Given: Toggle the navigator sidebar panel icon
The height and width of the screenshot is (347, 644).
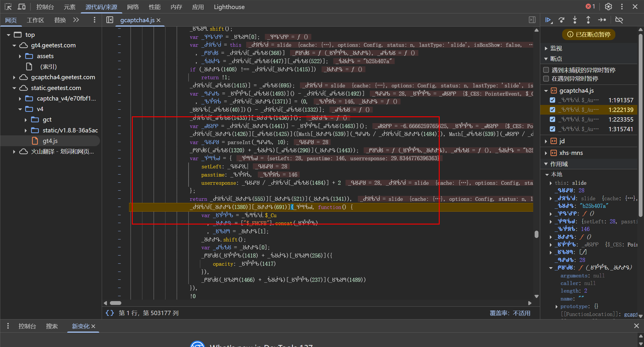Looking at the screenshot, I should [x=110, y=20].
